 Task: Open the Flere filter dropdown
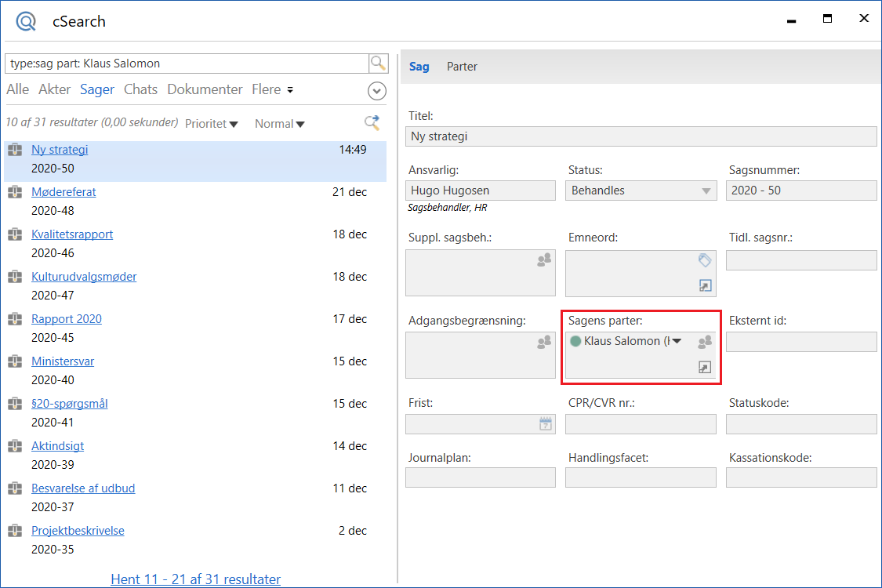pos(272,89)
